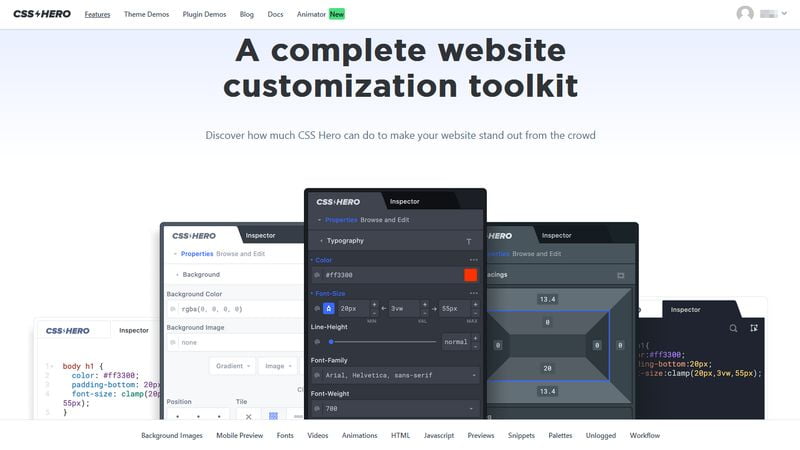Expand the Gradient dropdown under Background Image
Screen dimensions: 800x450
click(x=232, y=366)
